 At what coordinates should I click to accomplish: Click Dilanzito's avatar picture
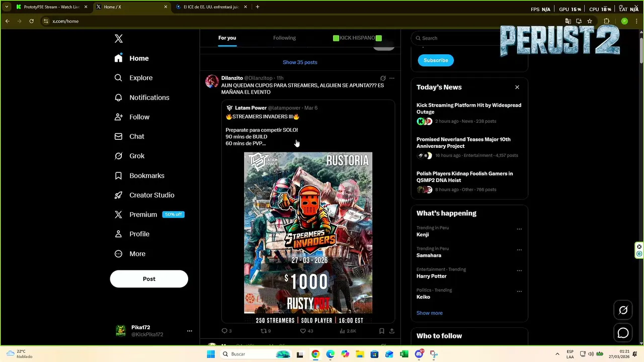pos(212,81)
